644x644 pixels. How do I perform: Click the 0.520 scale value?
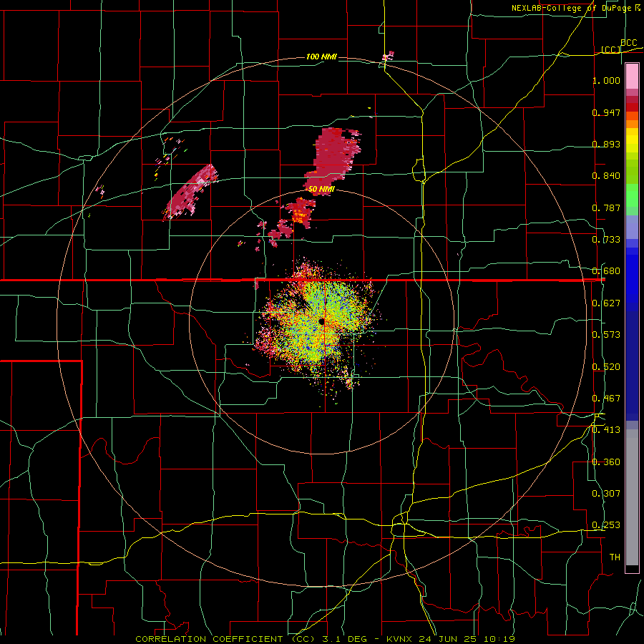[x=606, y=367]
